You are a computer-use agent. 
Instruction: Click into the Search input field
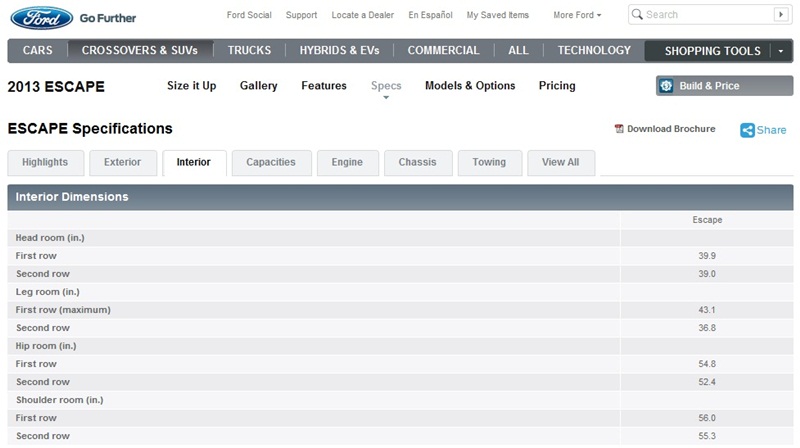pos(708,14)
